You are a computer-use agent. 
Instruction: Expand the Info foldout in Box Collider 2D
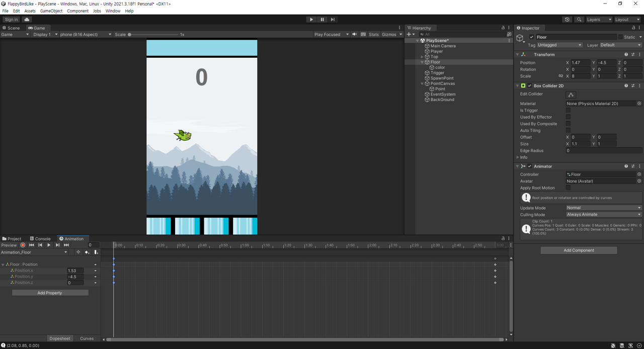(x=517, y=157)
